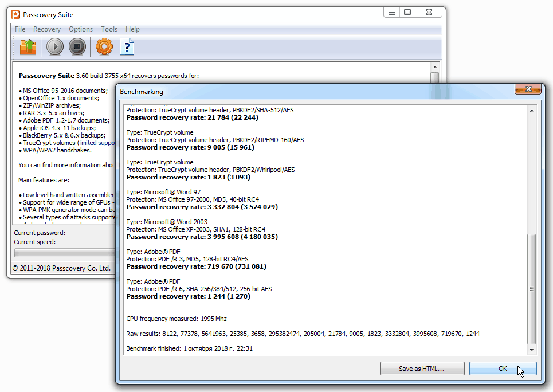Start recovery with the play button
The width and height of the screenshot is (553, 392).
coord(54,47)
